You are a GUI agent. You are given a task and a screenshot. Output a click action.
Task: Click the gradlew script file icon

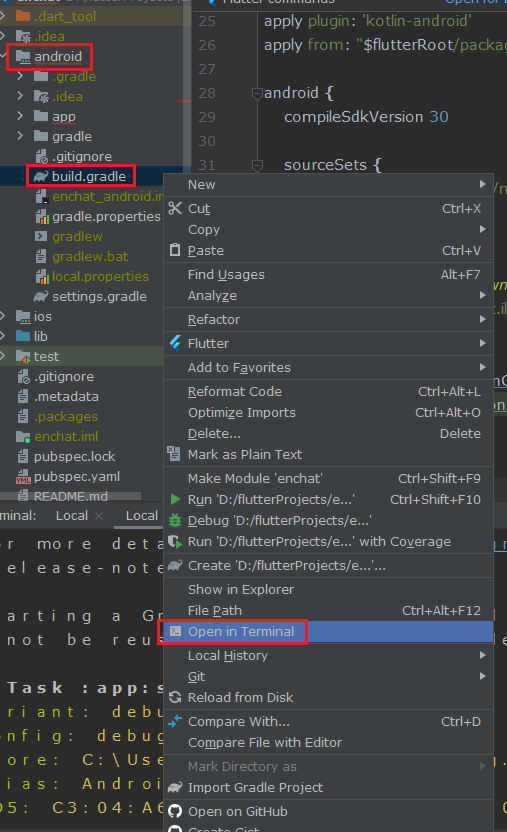point(41,236)
